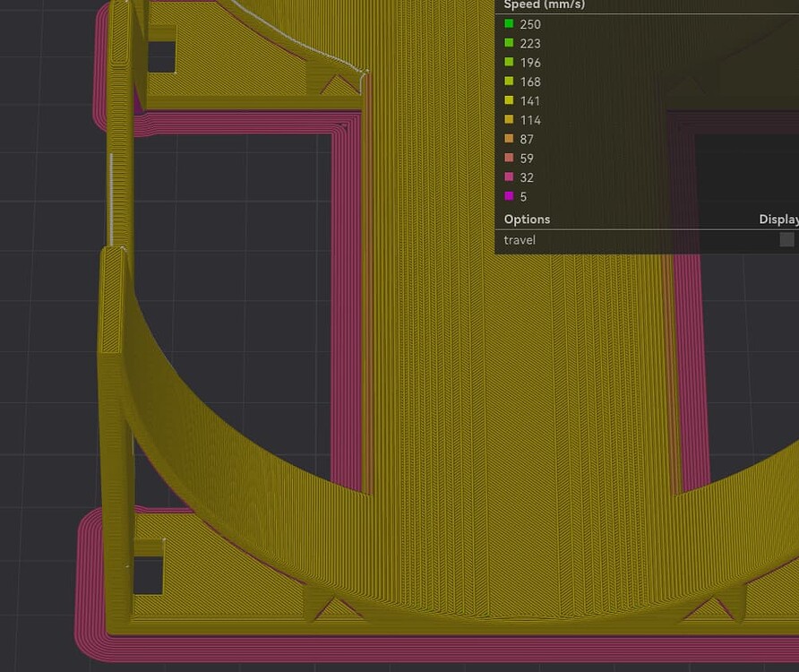The height and width of the screenshot is (672, 799).
Task: Click the 'travel' option label
Action: 520,239
